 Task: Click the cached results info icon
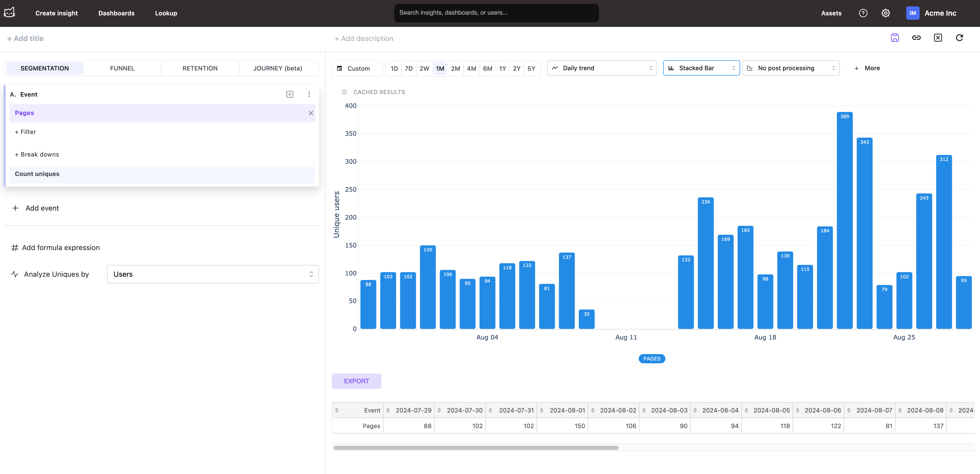click(344, 92)
